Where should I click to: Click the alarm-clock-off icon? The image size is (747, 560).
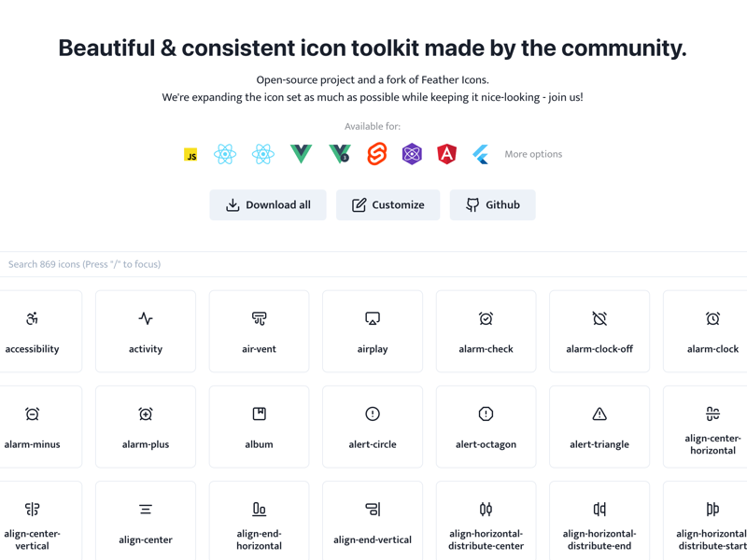point(599,331)
